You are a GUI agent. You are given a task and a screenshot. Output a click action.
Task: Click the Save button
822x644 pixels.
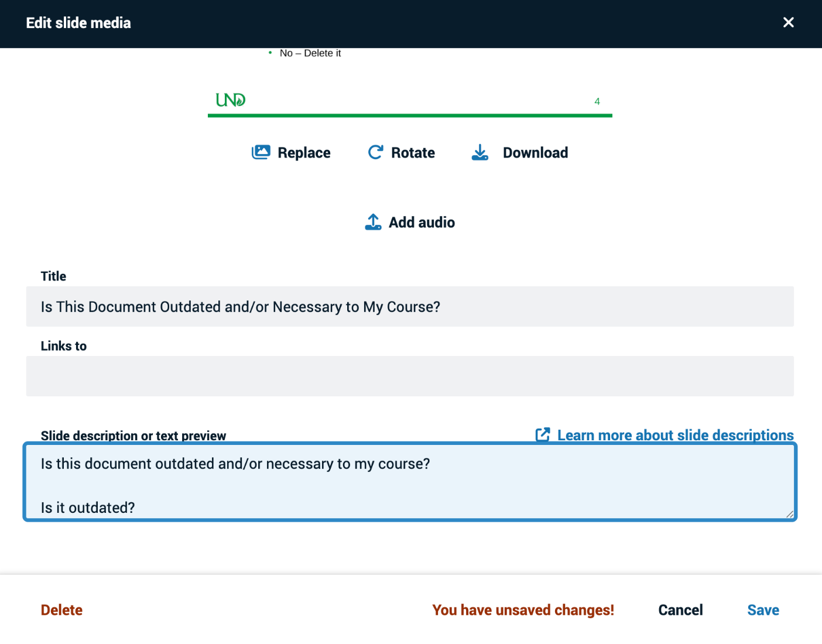(x=763, y=609)
